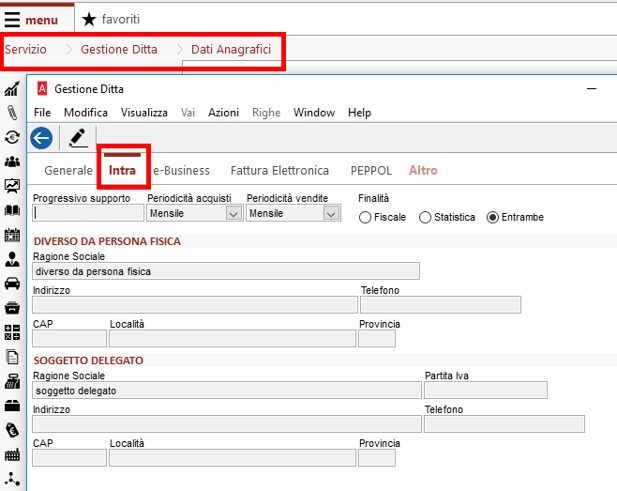Click the growth chart sidebar icon
The image size is (617, 491).
coord(12,89)
